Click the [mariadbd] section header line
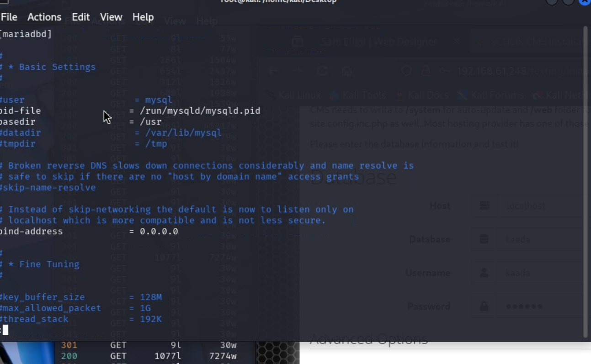The image size is (591, 364). point(26,34)
